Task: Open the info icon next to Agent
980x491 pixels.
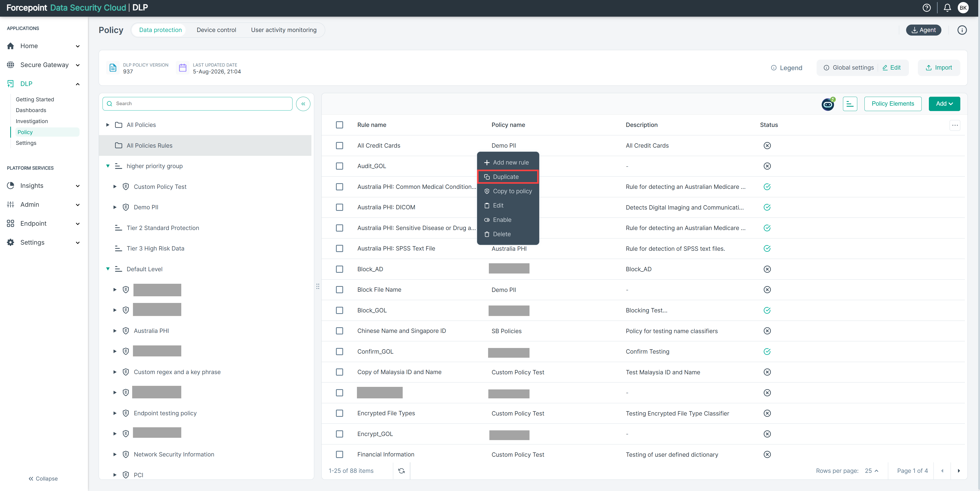Action: tap(962, 30)
